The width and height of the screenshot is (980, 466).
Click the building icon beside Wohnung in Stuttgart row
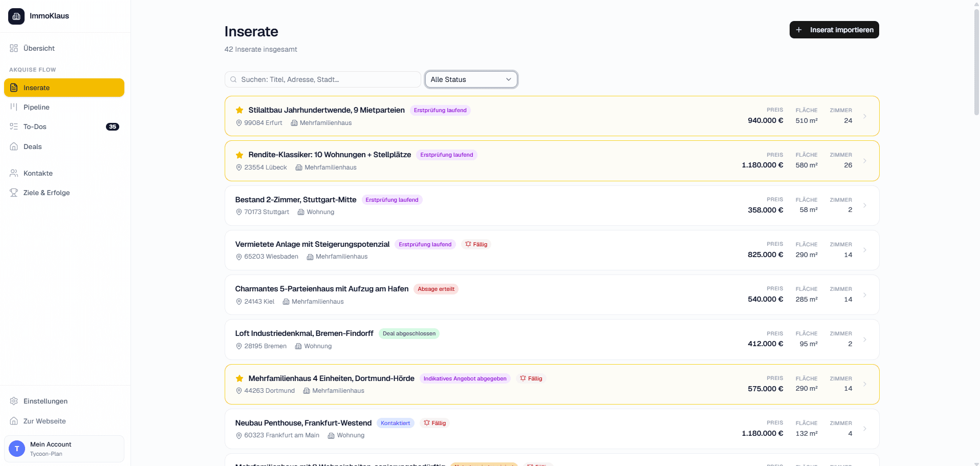[x=301, y=212]
